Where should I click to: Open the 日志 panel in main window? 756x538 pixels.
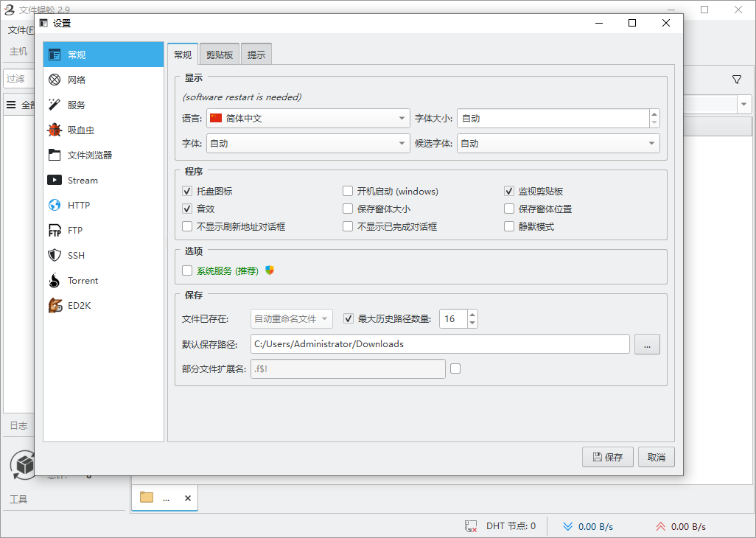pos(19,425)
